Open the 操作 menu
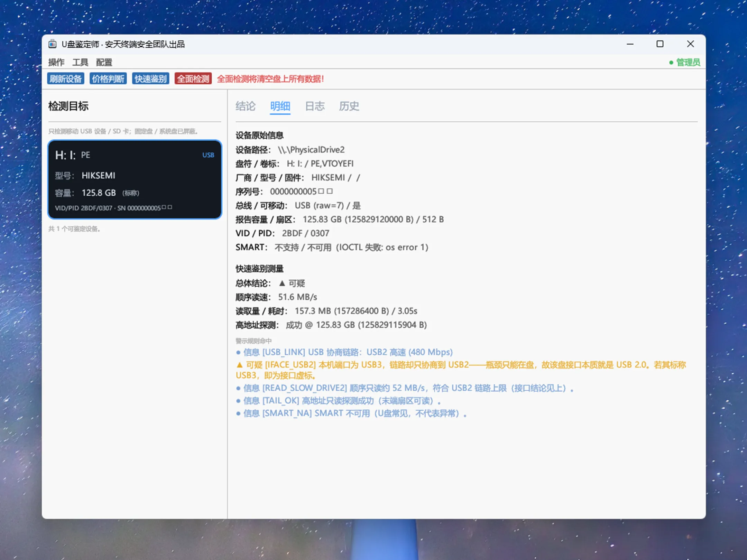The height and width of the screenshot is (560, 747). (x=56, y=62)
